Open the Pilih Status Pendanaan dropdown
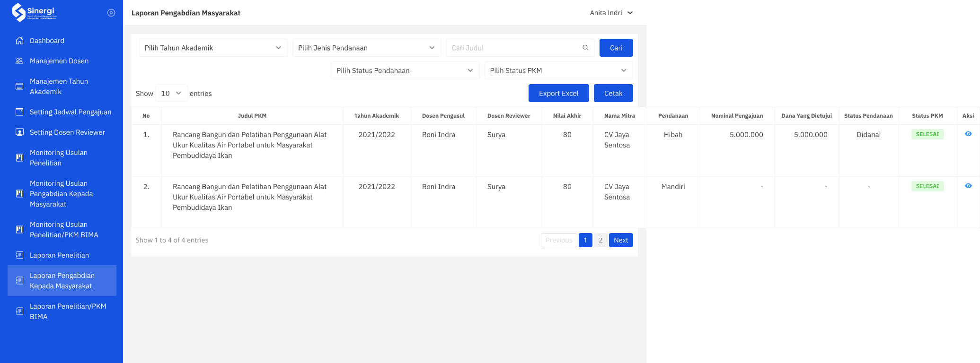The width and height of the screenshot is (980, 363). (405, 70)
